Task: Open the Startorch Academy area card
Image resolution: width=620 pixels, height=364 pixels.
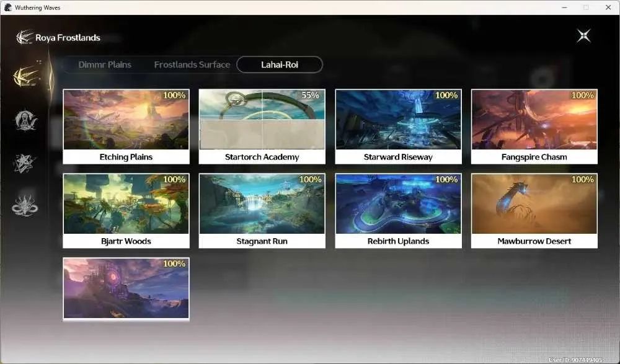Action: pos(262,127)
